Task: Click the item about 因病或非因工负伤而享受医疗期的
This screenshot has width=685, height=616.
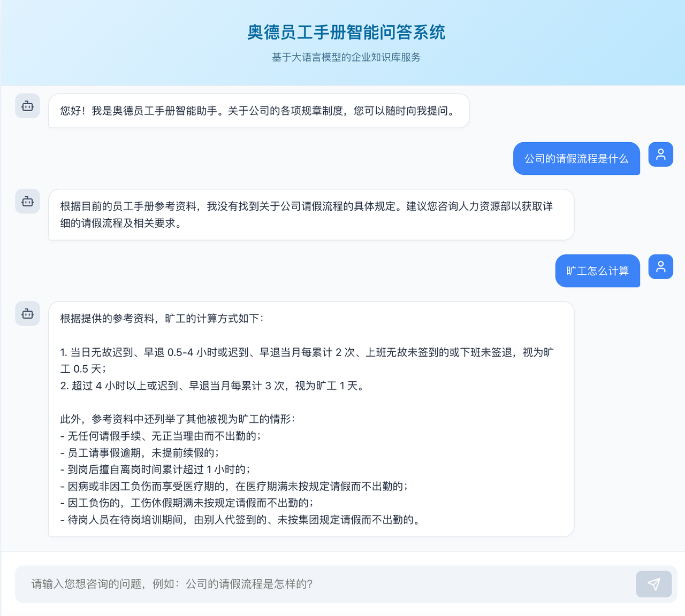Action: click(x=234, y=486)
